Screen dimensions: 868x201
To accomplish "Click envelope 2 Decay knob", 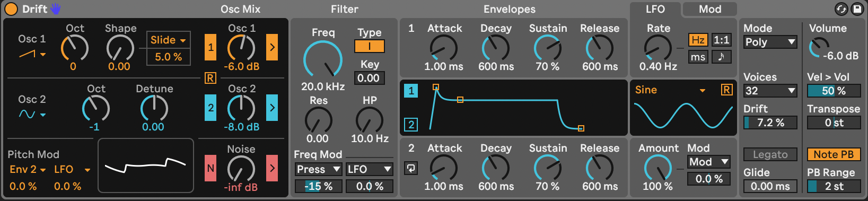I will (496, 168).
